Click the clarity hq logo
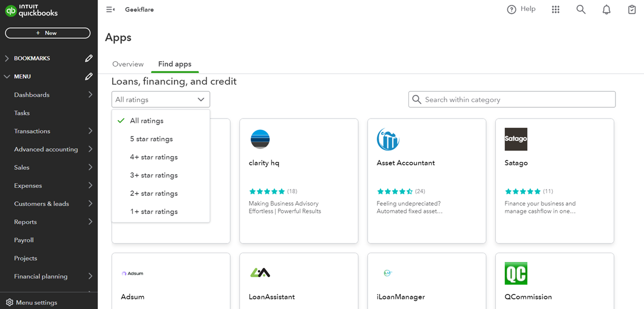 tap(260, 139)
